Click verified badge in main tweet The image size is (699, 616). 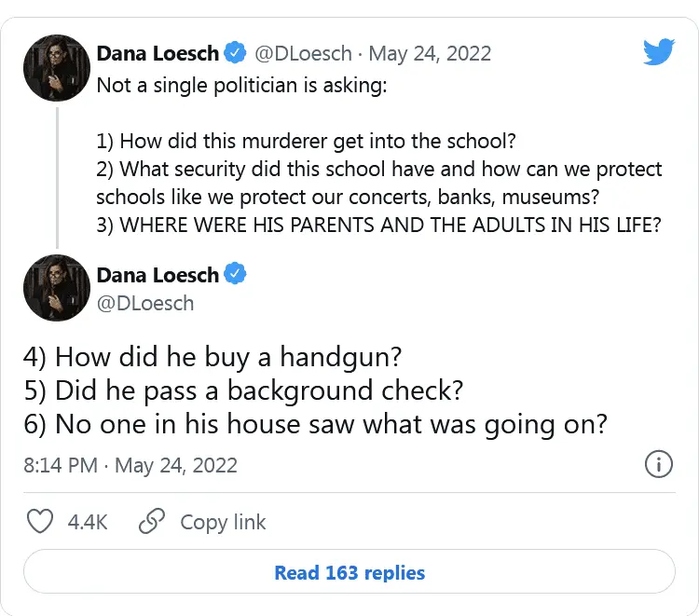[236, 274]
